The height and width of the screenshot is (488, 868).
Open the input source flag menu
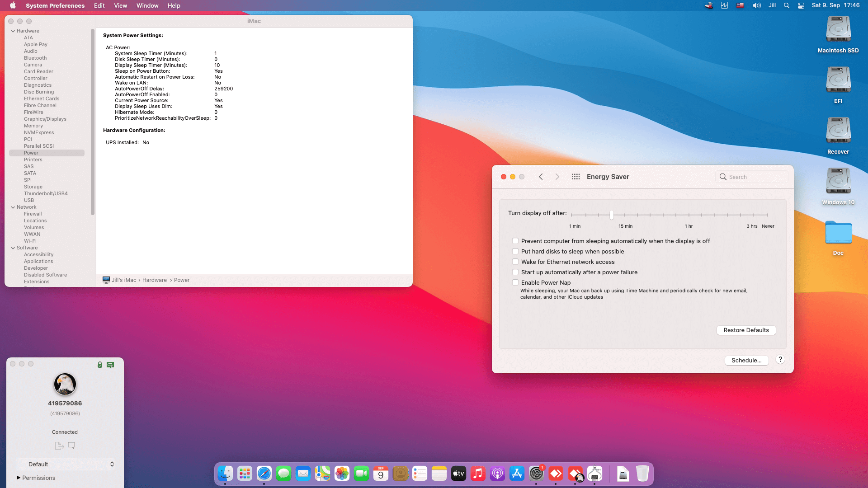point(740,5)
